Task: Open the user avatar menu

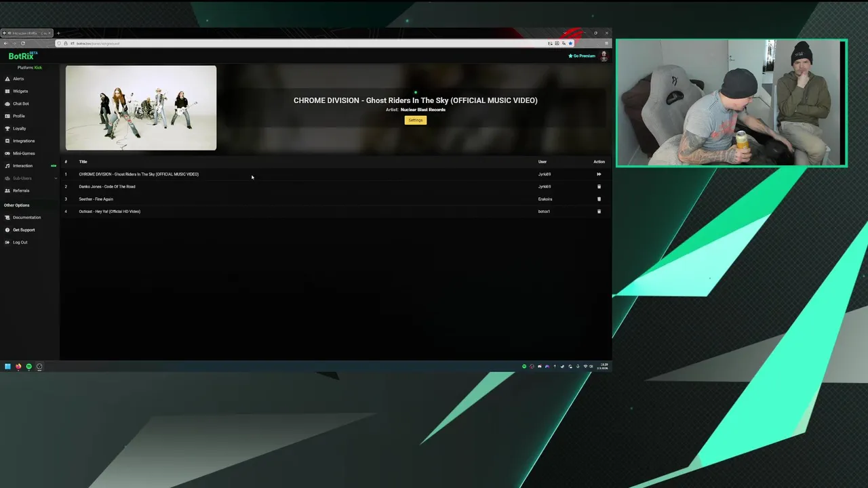Action: [604, 56]
